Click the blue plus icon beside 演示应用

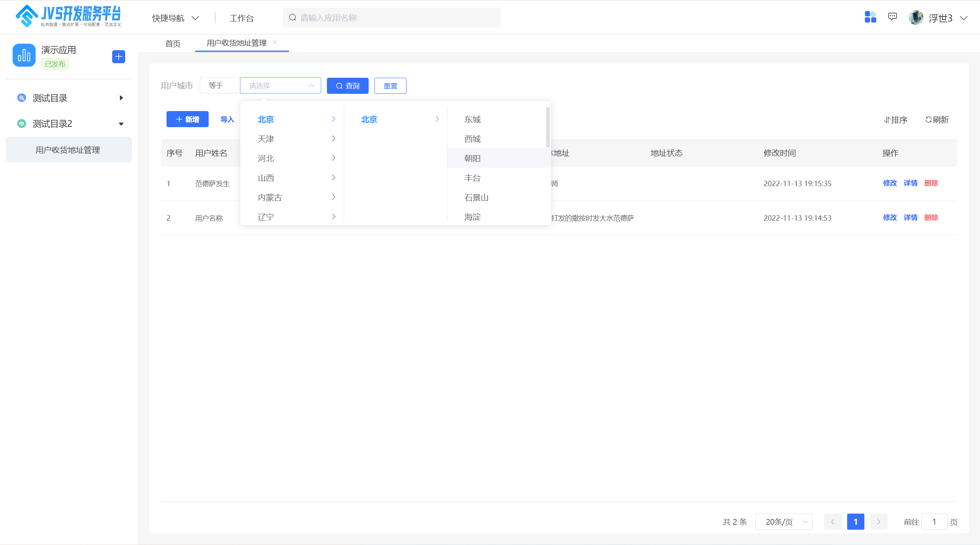point(119,57)
